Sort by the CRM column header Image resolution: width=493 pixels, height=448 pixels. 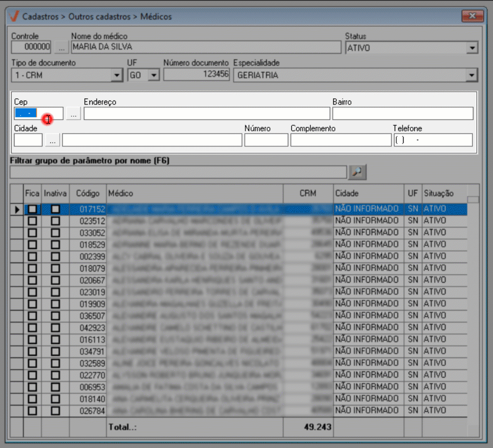click(x=308, y=193)
